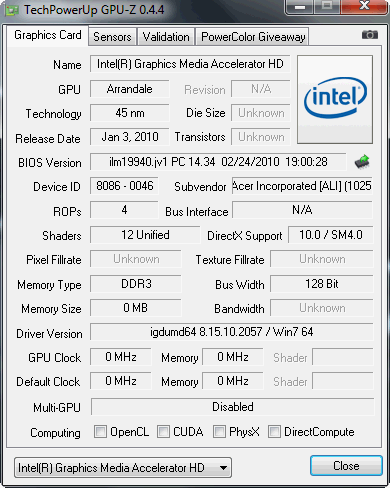Click the Intel vendor logo

tap(335, 99)
